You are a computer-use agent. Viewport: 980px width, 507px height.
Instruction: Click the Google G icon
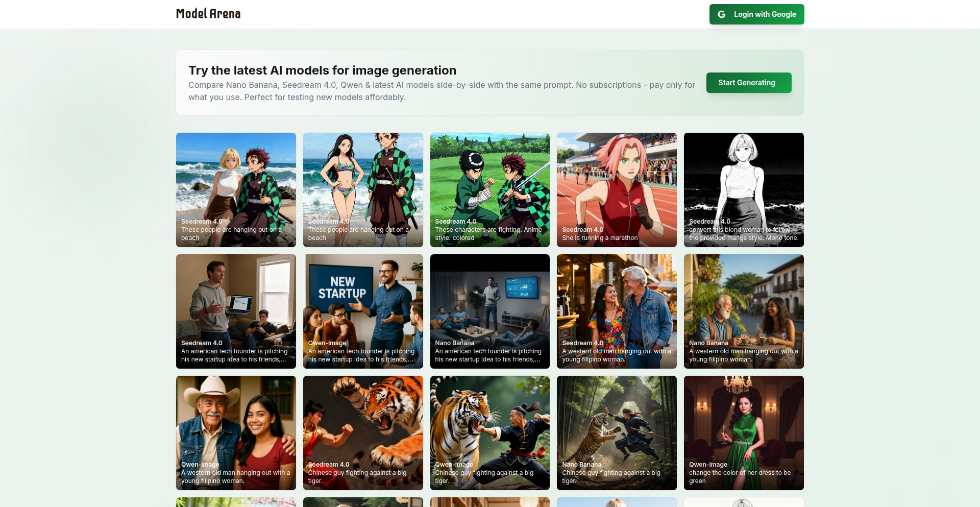tap(722, 14)
